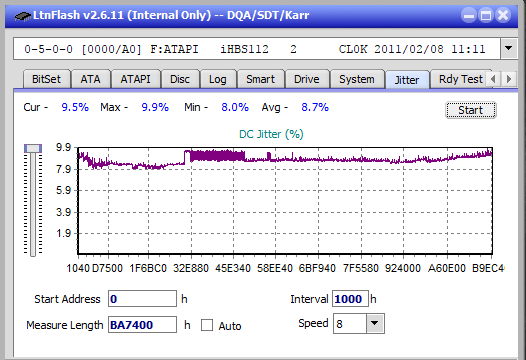
Task: Switch to the Smart tab
Action: pyautogui.click(x=260, y=79)
